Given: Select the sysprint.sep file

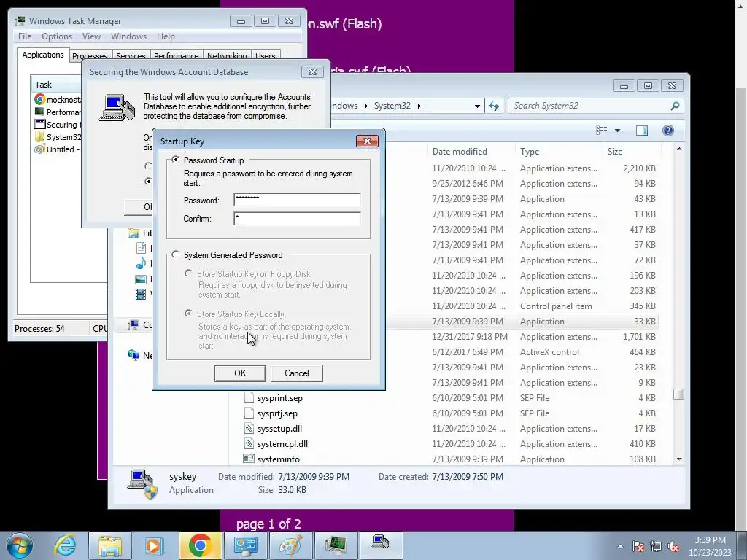Looking at the screenshot, I should pyautogui.click(x=280, y=398).
